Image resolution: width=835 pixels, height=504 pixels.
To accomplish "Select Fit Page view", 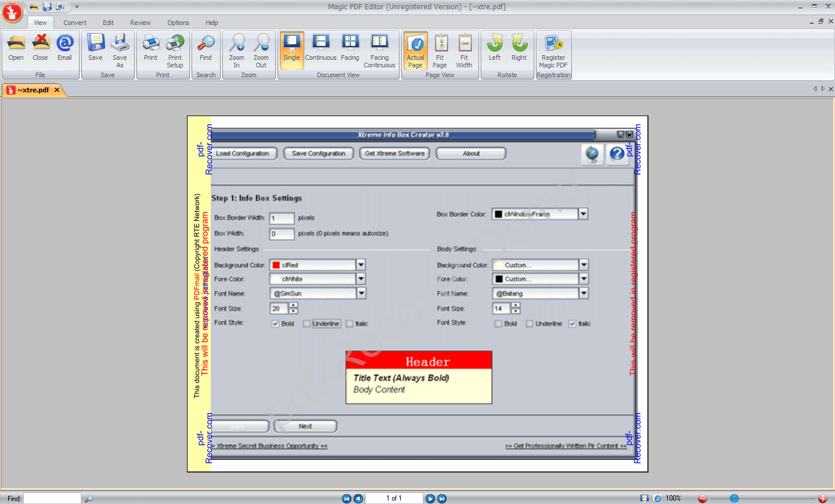I will [440, 51].
